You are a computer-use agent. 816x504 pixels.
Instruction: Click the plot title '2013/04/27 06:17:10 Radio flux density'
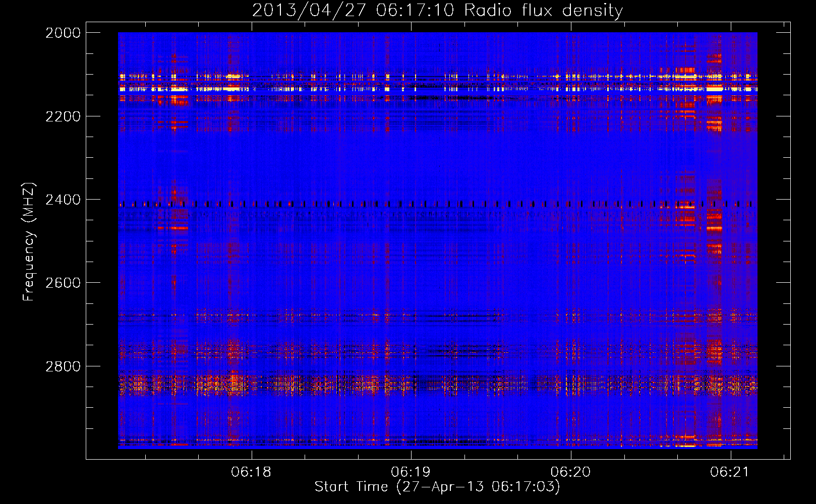[x=437, y=11]
